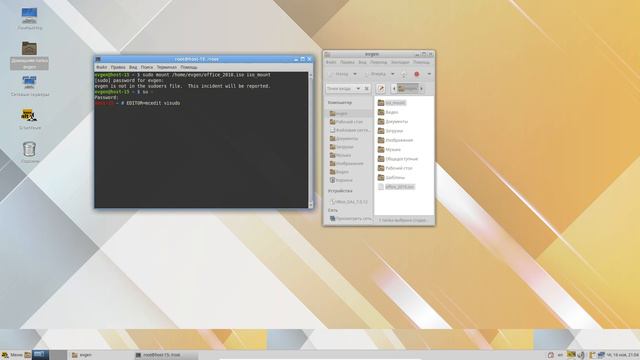Open Правка menu in terminal window

pyautogui.click(x=118, y=67)
